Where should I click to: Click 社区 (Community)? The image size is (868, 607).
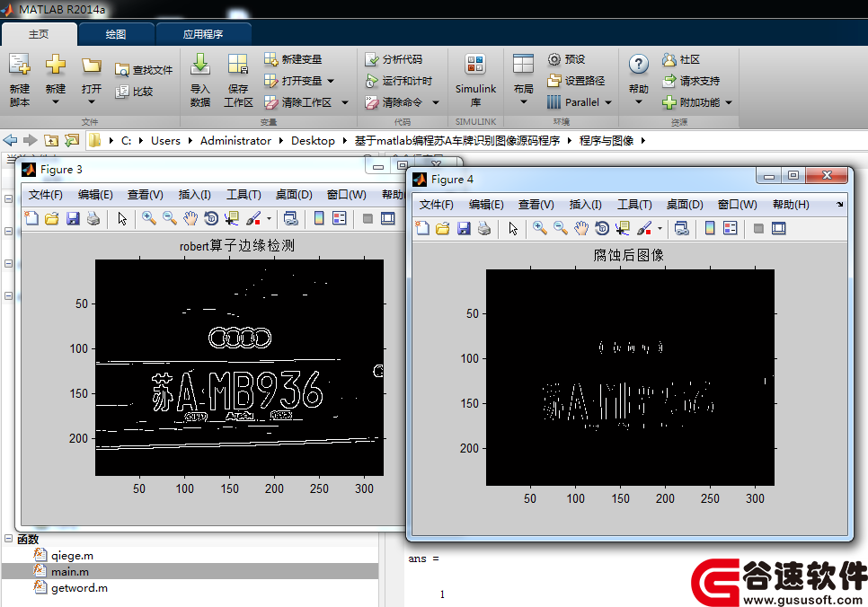click(681, 59)
